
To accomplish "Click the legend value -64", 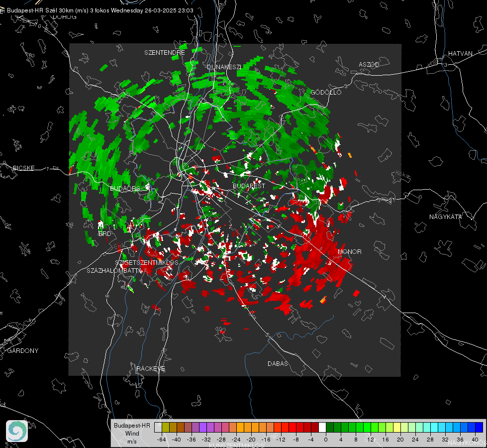I will click(x=162, y=440).
